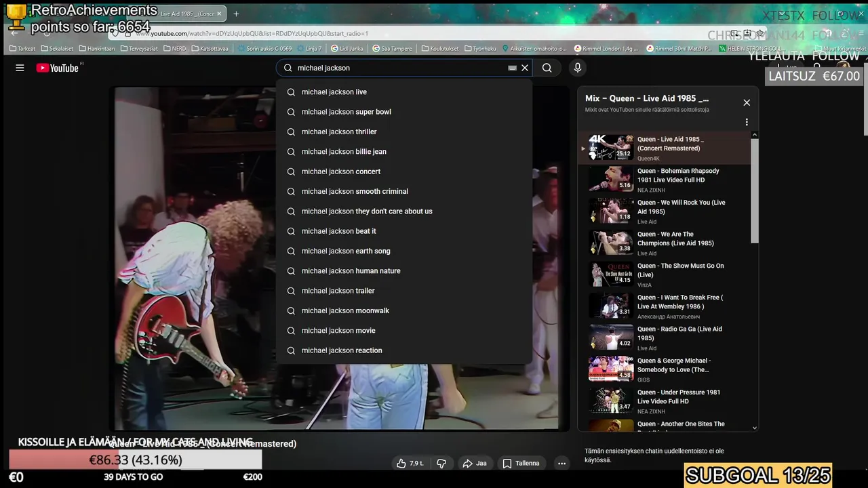Open the playlist three-dot options menu
Screen dimensions: 868x488
pos(747,123)
